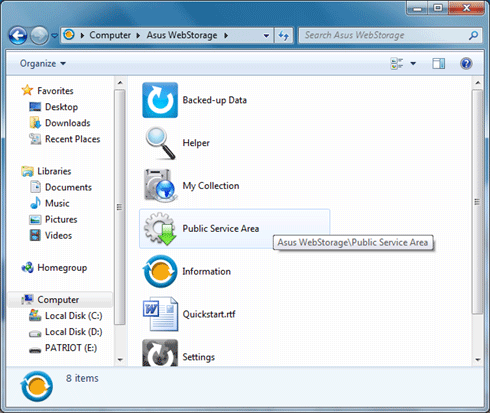This screenshot has height=413, width=490.
Task: Minimize the Explorer window
Action: point(417,8)
